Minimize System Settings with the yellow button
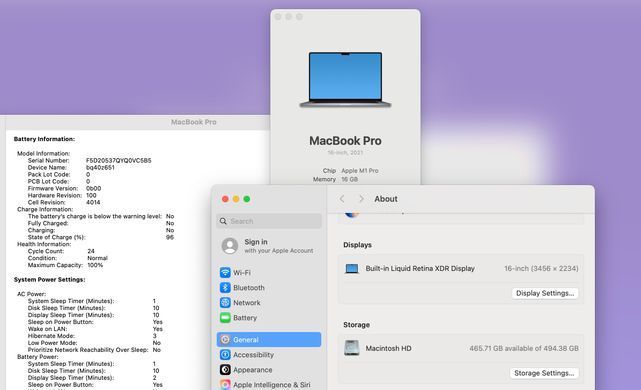 tap(236, 199)
